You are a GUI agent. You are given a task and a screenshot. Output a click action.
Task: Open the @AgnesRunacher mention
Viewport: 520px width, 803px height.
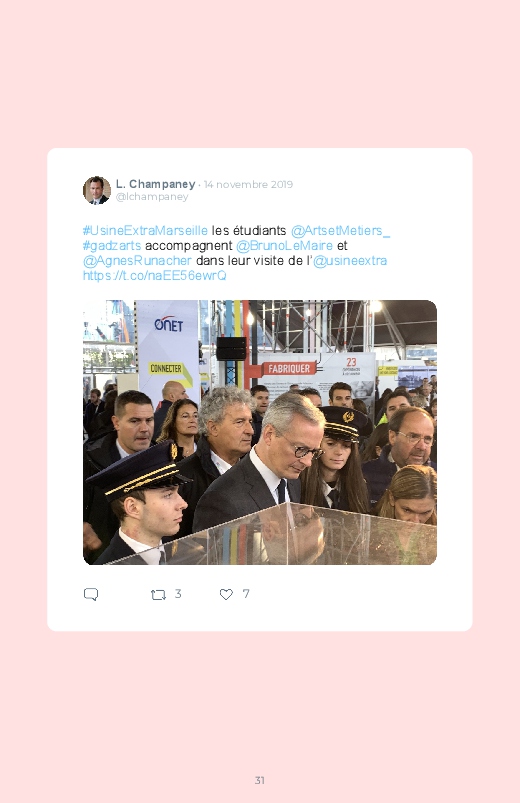137,261
